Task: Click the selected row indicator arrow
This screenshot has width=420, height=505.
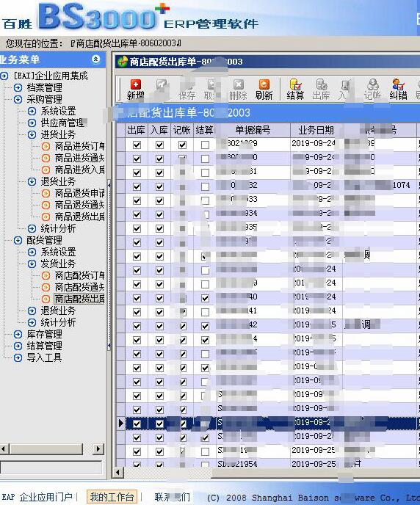Action: 120,424
